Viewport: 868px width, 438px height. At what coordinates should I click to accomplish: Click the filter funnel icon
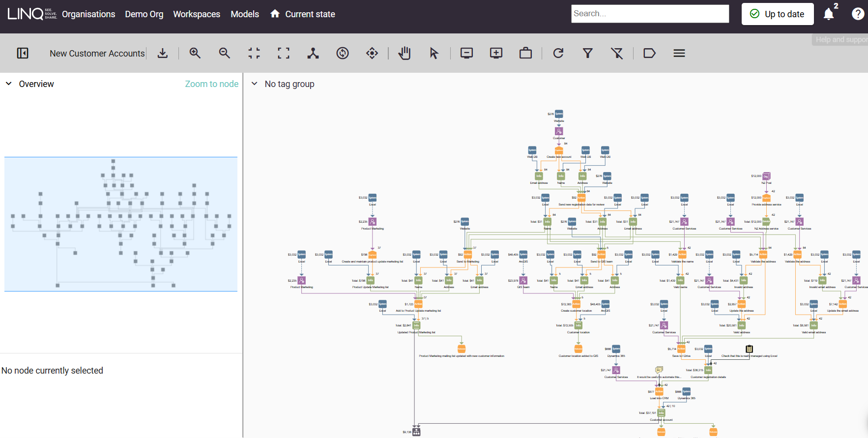588,53
